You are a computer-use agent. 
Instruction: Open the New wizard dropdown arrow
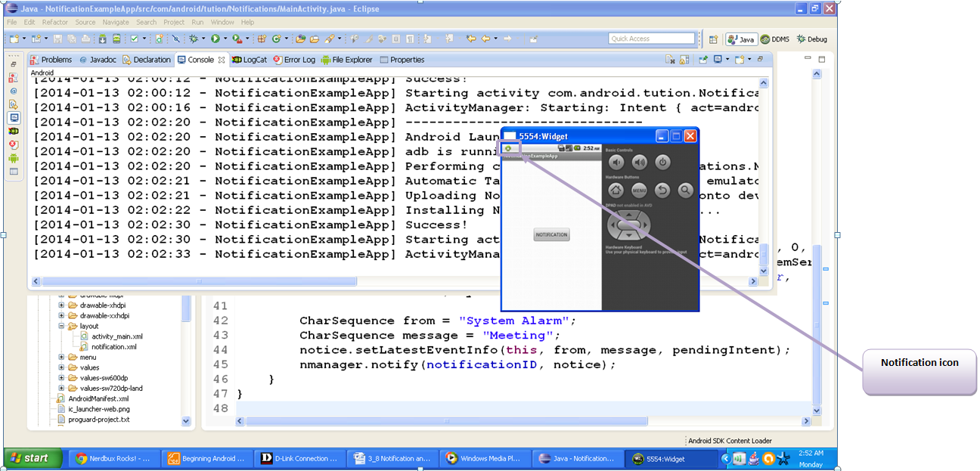pyautogui.click(x=24, y=39)
